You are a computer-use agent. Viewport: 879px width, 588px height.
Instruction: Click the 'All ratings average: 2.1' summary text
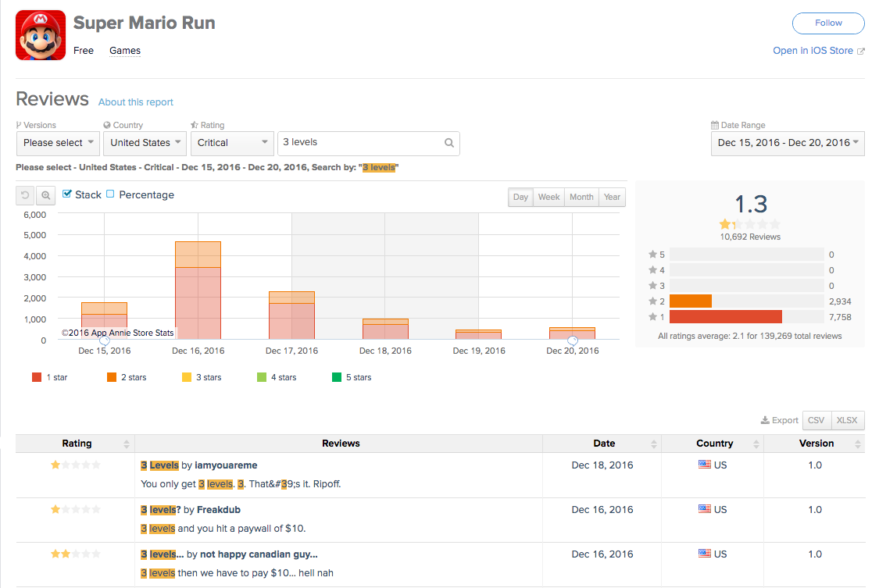pos(750,336)
